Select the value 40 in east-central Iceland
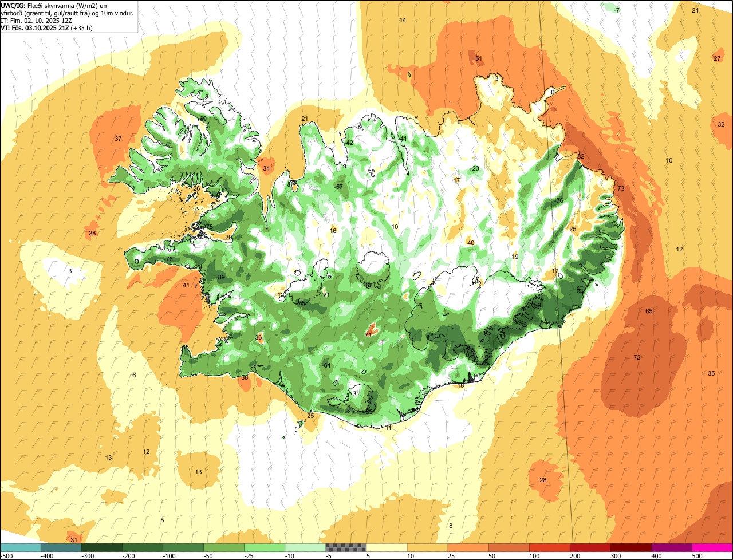 pyautogui.click(x=471, y=243)
